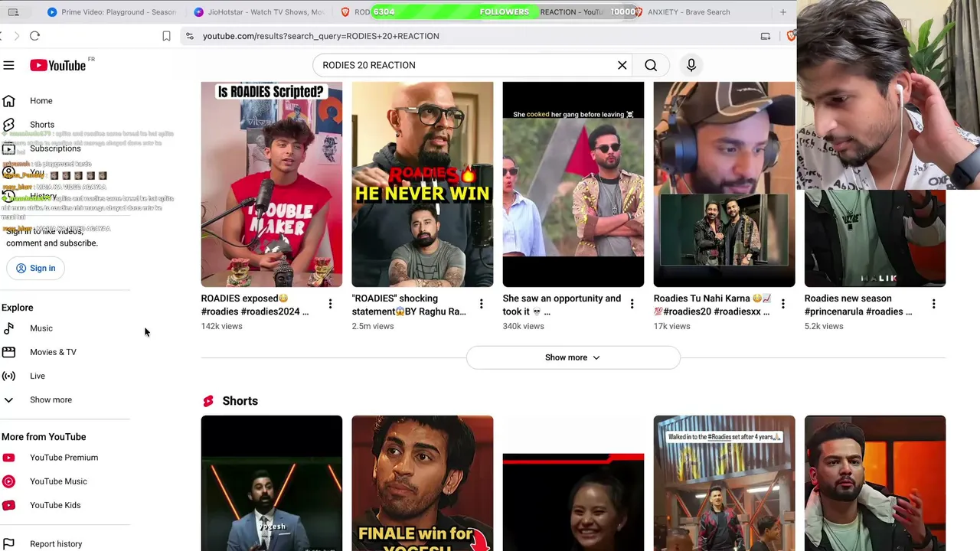Viewport: 980px width, 551px height.
Task: Click the '5.2k views' count
Action: [824, 326]
